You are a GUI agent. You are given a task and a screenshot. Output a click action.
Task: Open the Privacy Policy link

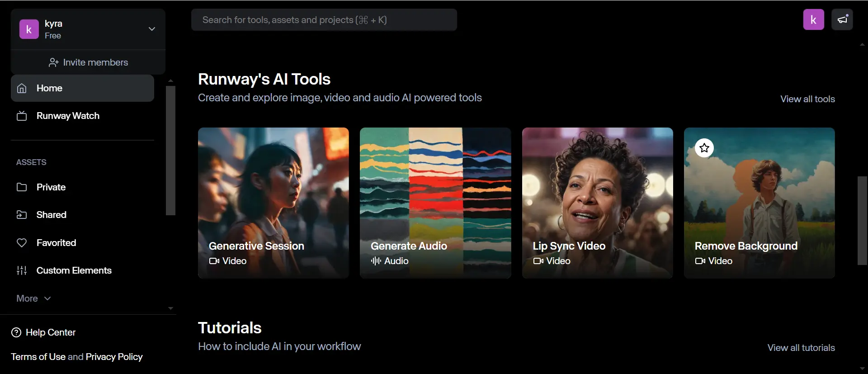click(x=114, y=357)
